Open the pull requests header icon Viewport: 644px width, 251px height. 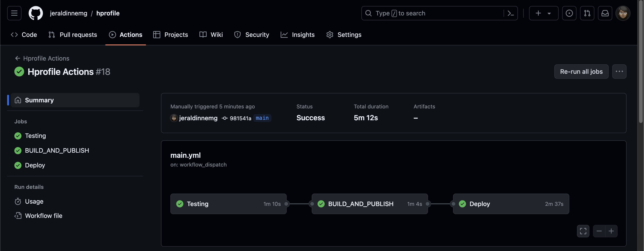click(x=587, y=13)
